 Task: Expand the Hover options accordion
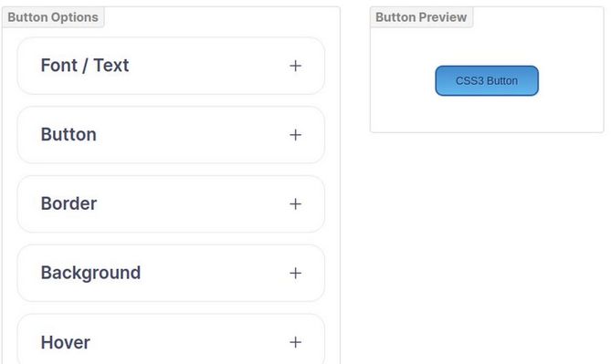(171, 339)
